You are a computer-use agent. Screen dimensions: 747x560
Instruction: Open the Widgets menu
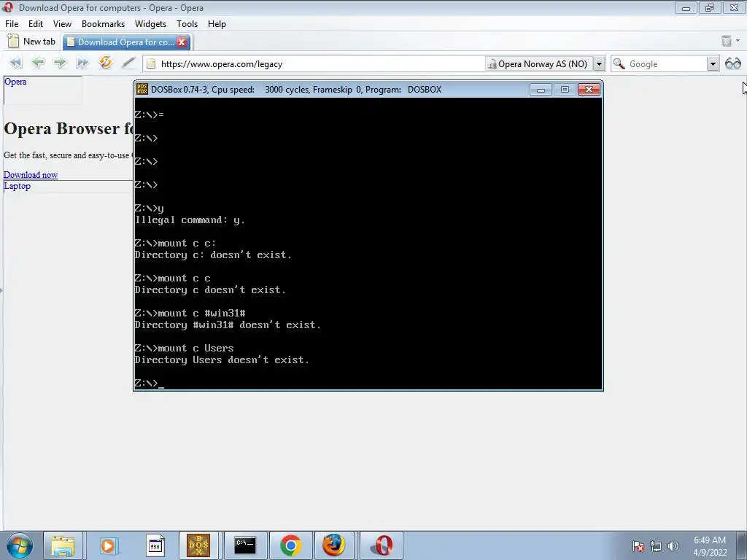click(150, 24)
